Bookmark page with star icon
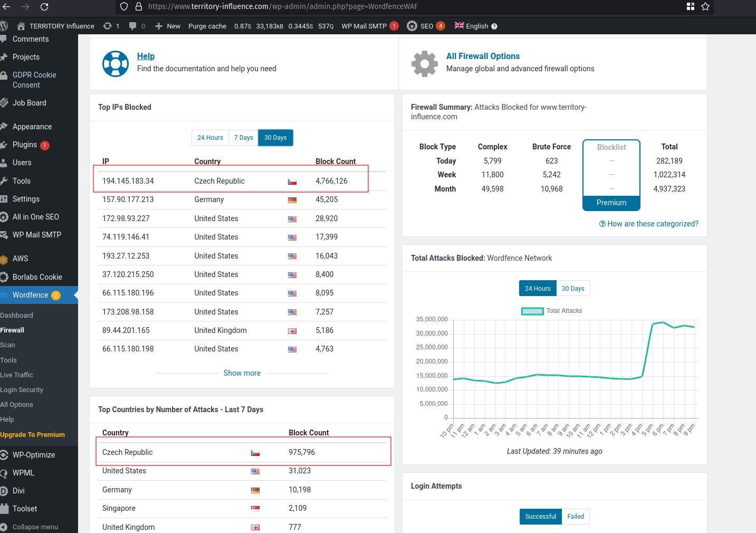 pos(705,6)
